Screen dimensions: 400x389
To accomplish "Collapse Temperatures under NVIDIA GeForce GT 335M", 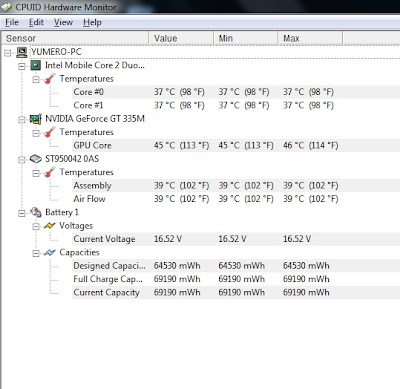I will point(36,133).
